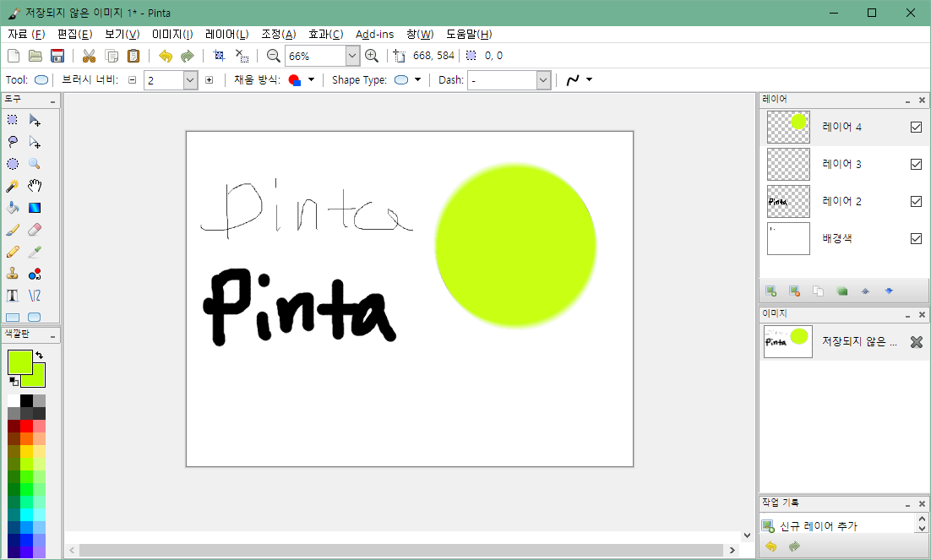Screen dimensions: 931x560
Task: Move the layer up with the arrow icon
Action: 865,291
